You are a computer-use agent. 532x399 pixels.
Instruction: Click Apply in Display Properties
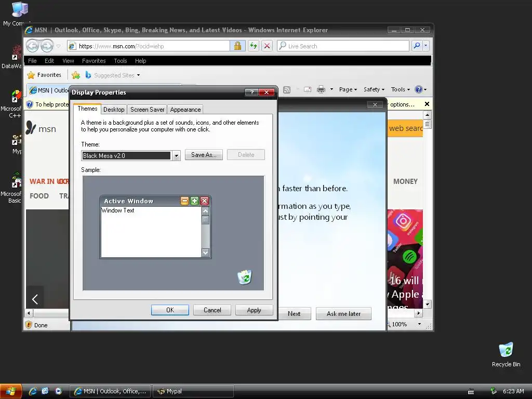[x=254, y=310]
